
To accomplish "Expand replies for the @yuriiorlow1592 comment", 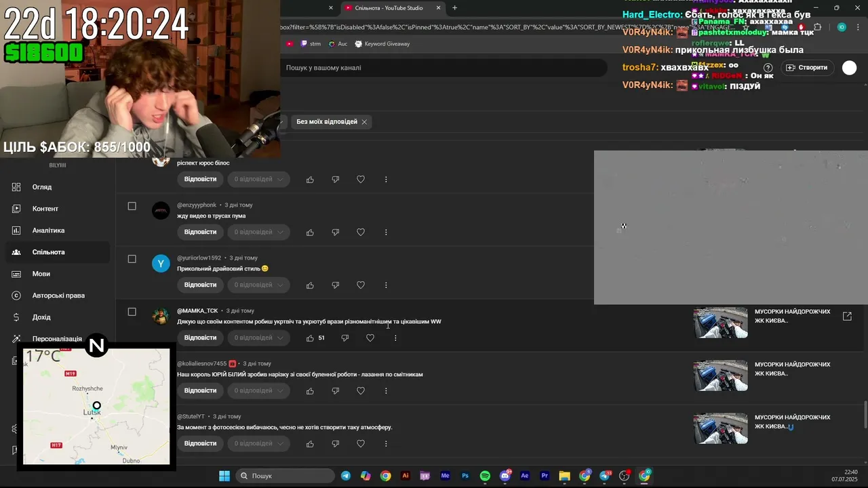I will pyautogui.click(x=259, y=285).
